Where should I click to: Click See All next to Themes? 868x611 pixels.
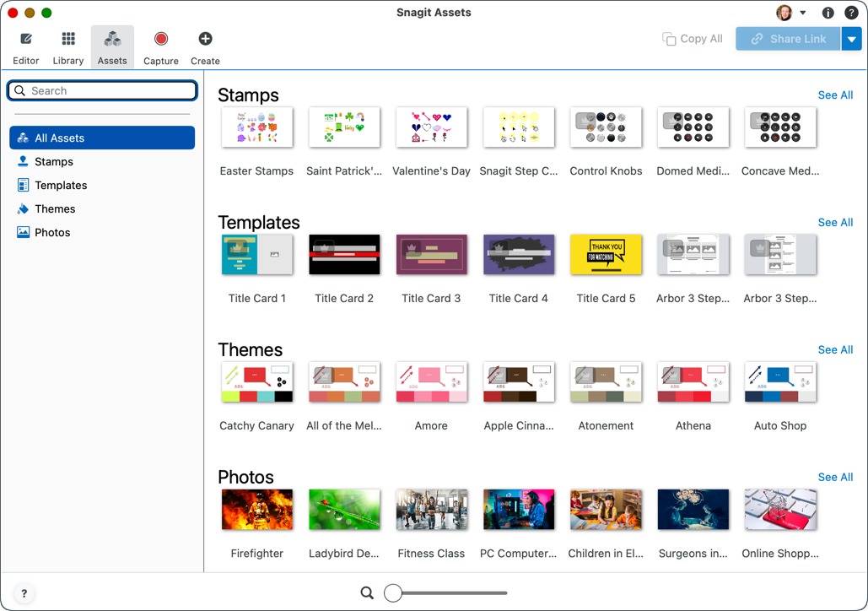[x=835, y=350]
